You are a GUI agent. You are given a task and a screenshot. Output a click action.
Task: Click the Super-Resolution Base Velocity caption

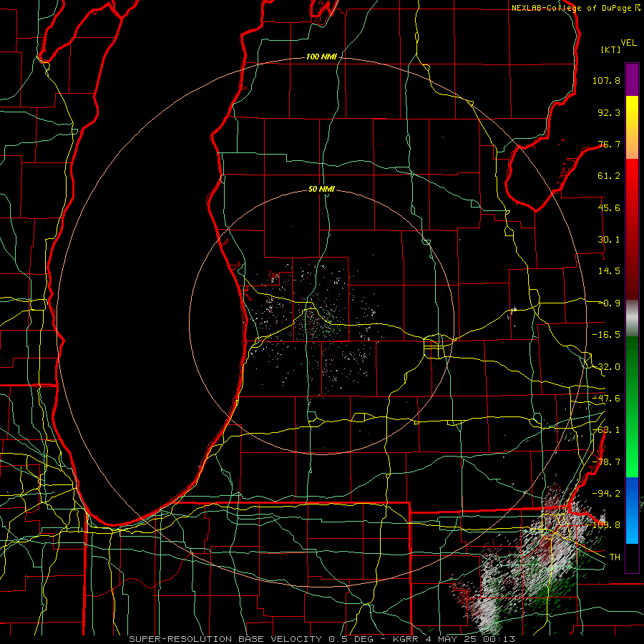click(x=321, y=639)
